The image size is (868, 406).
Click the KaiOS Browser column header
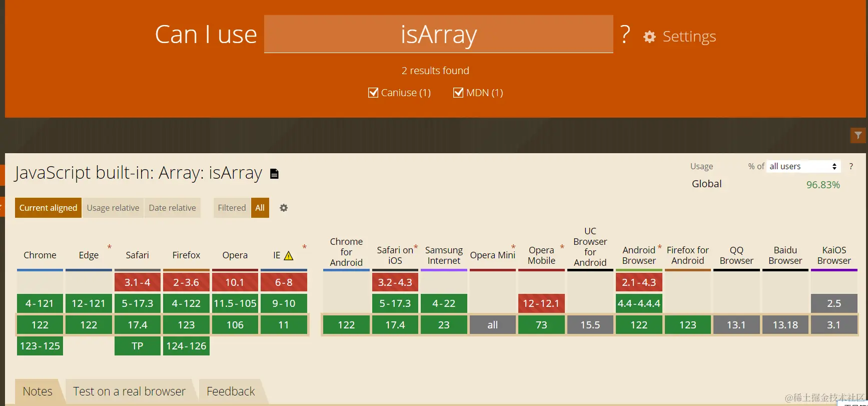click(834, 255)
